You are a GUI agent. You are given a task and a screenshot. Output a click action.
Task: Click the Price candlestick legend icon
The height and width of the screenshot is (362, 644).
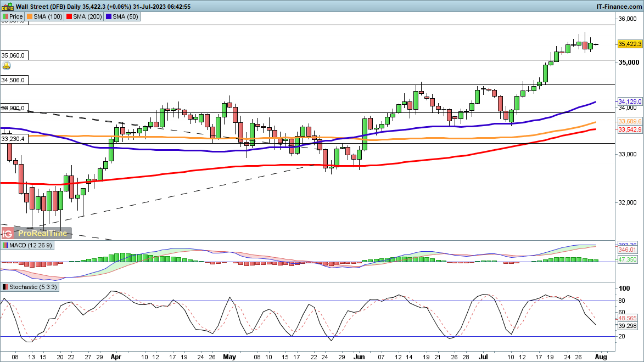[5, 17]
